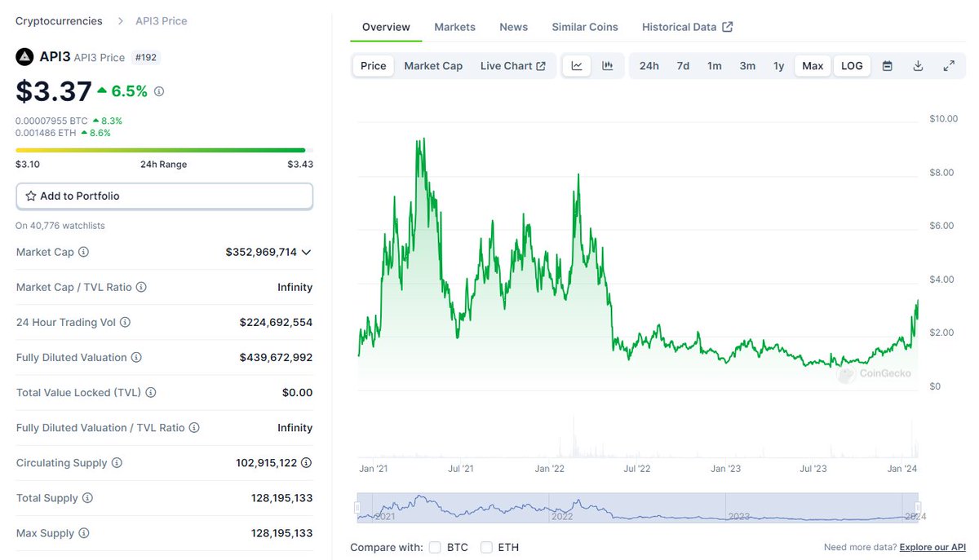Open the Total Supply info icon

(87, 498)
